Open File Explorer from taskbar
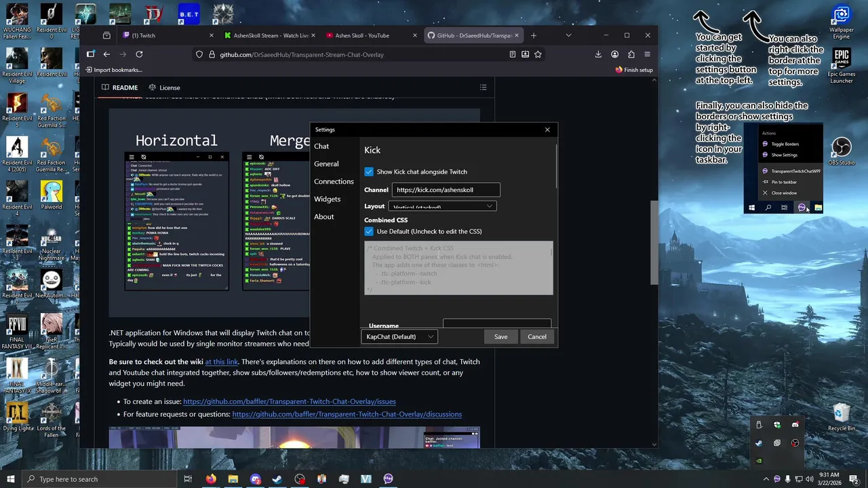The width and height of the screenshot is (868, 488). pyautogui.click(x=233, y=479)
